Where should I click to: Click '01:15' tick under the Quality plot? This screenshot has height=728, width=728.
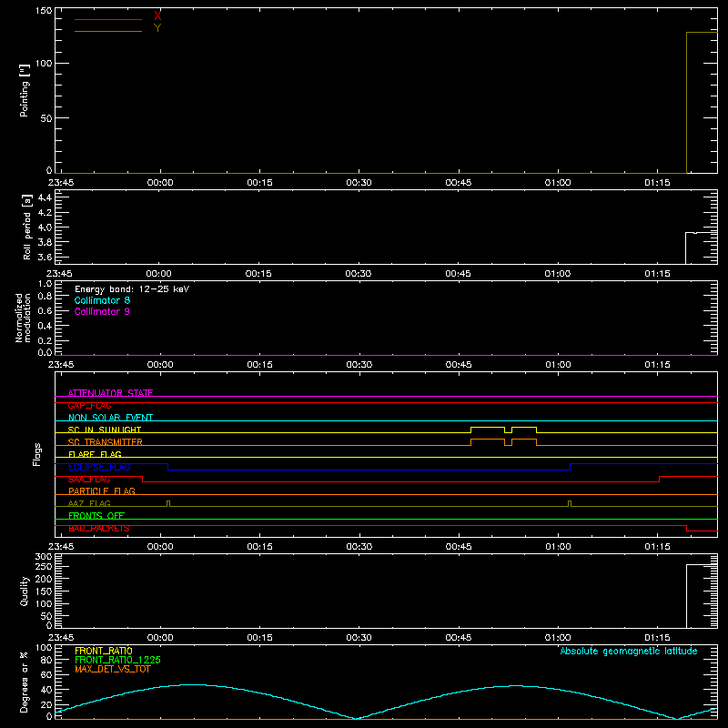[x=657, y=638]
